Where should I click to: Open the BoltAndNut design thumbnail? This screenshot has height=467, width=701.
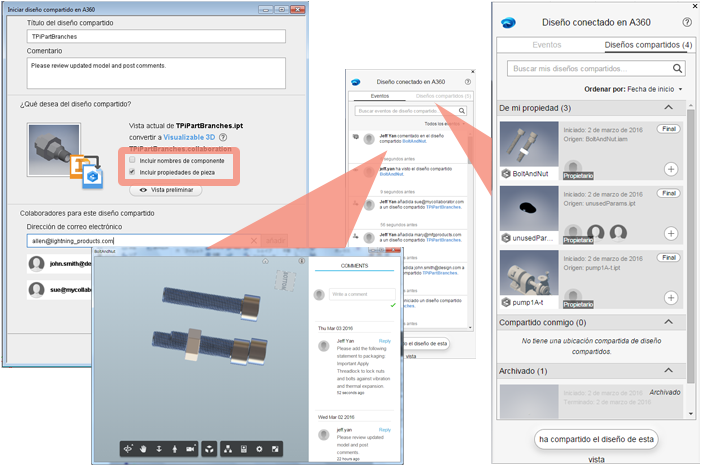coord(529,144)
